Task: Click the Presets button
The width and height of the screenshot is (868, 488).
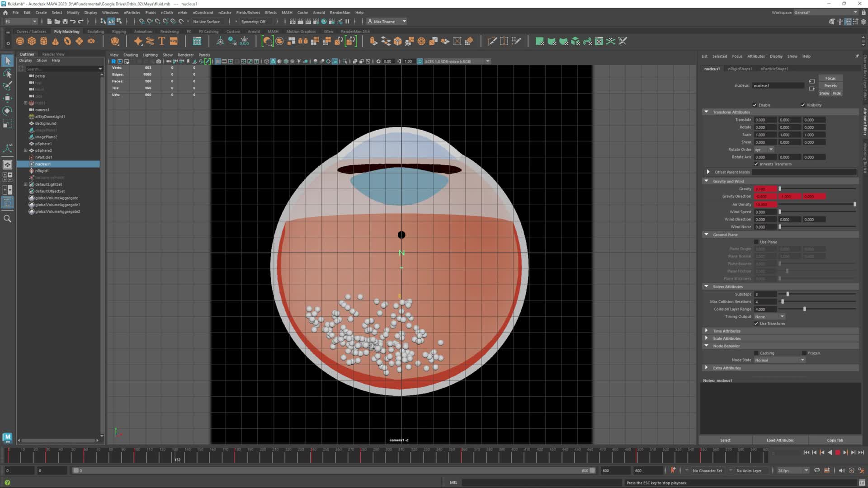Action: (x=830, y=85)
